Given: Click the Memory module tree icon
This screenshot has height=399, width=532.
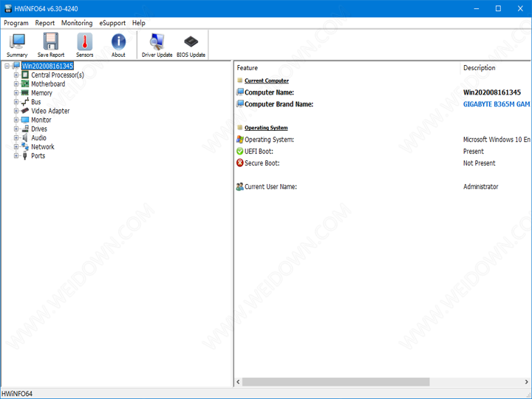Looking at the screenshot, I should tap(25, 92).
